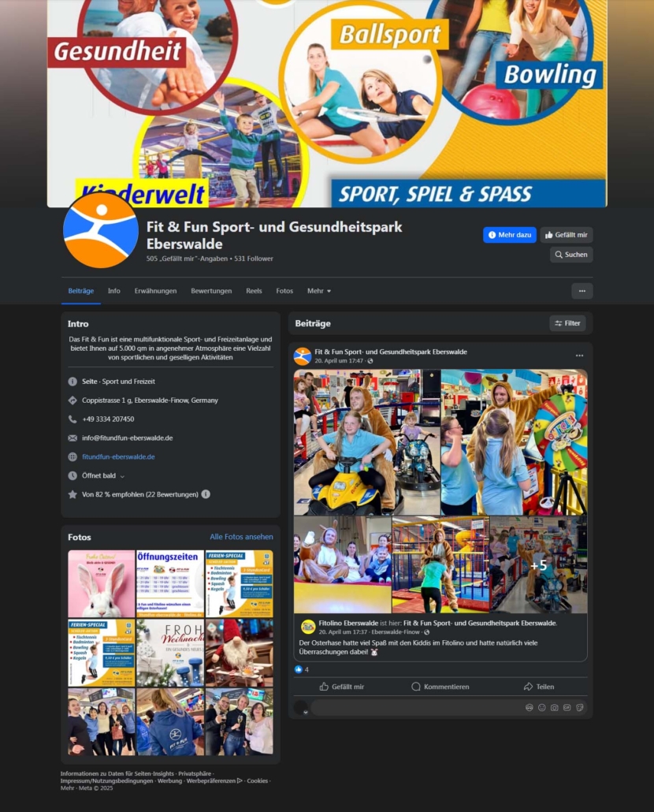The height and width of the screenshot is (812, 654).
Task: Open the sticker picker in the comment box
Action: 579,707
